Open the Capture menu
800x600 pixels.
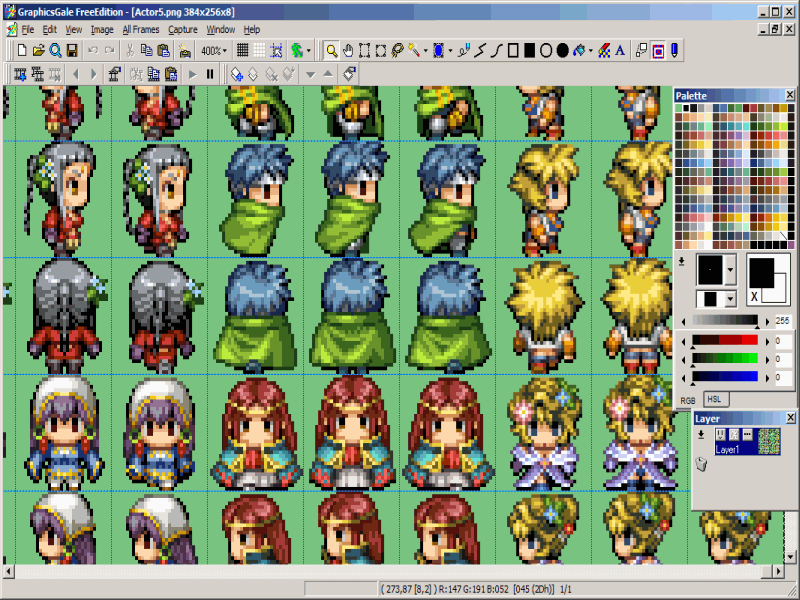(183, 30)
